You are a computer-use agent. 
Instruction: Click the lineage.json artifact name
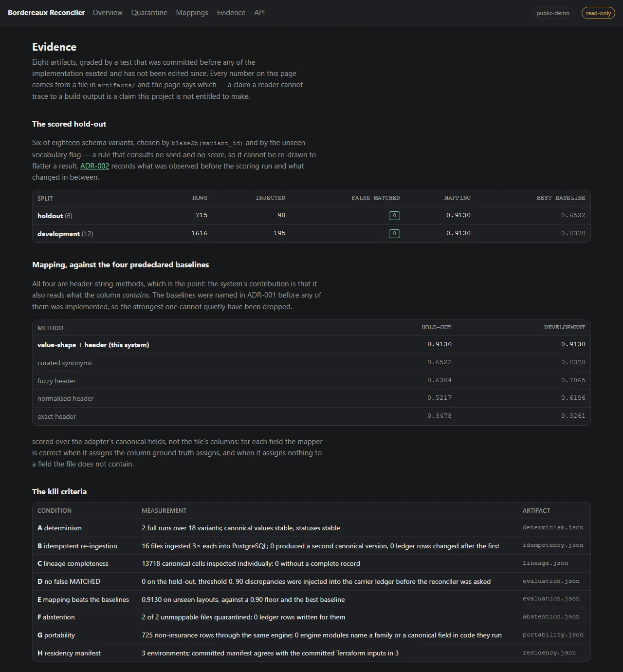(545, 563)
